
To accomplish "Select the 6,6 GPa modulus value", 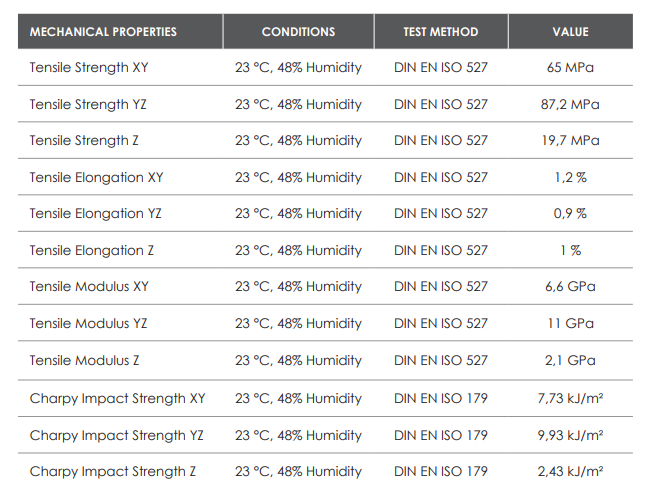I will (570, 287).
